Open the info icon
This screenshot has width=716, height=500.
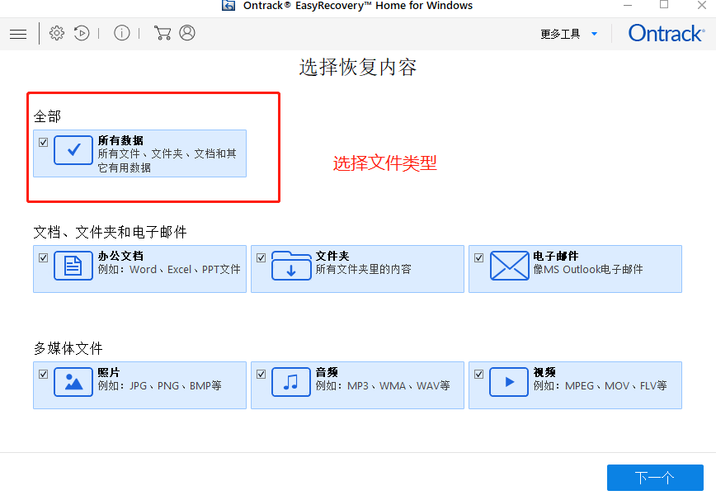tap(121, 33)
